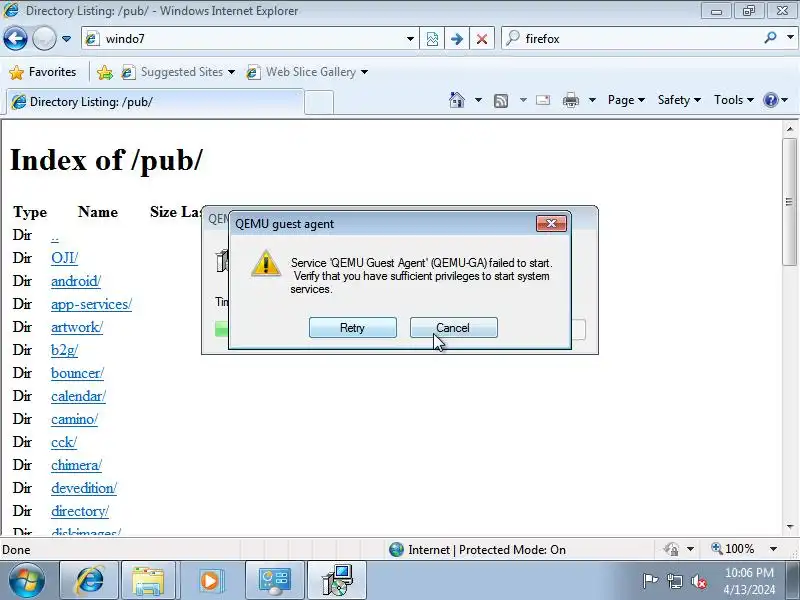Screen dimensions: 800x600
Task: Open the chimera/ directory link
Action: click(x=77, y=465)
